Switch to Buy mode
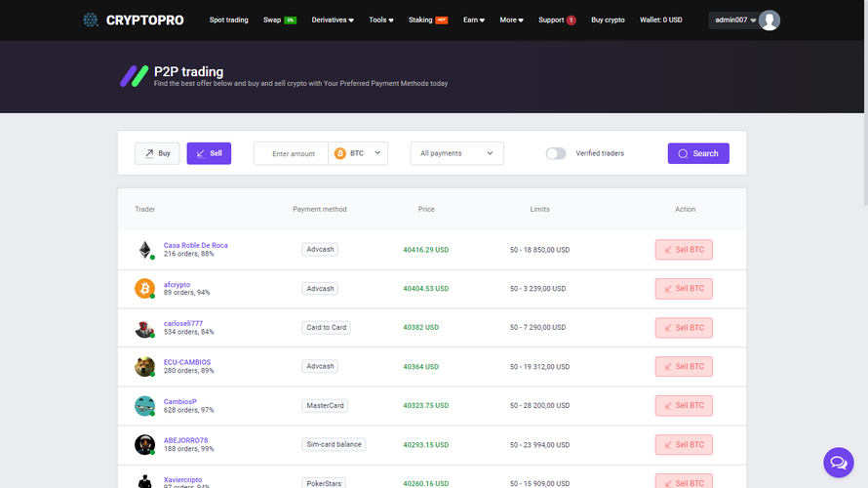 (x=157, y=153)
